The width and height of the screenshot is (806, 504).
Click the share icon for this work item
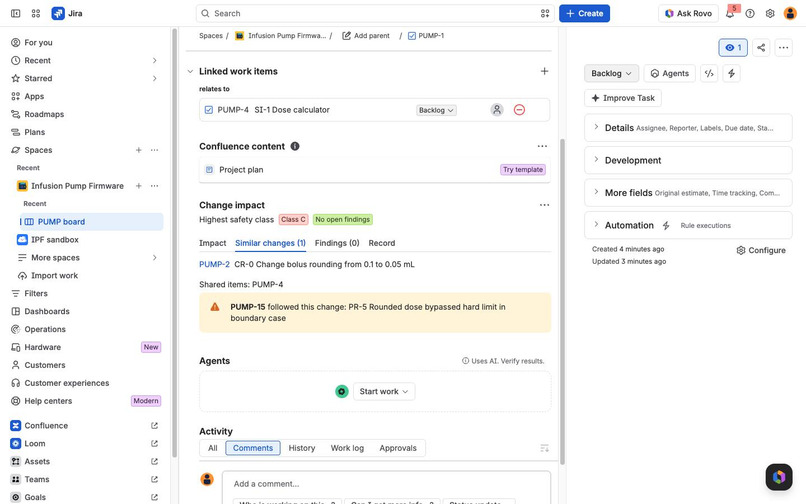pyautogui.click(x=761, y=48)
